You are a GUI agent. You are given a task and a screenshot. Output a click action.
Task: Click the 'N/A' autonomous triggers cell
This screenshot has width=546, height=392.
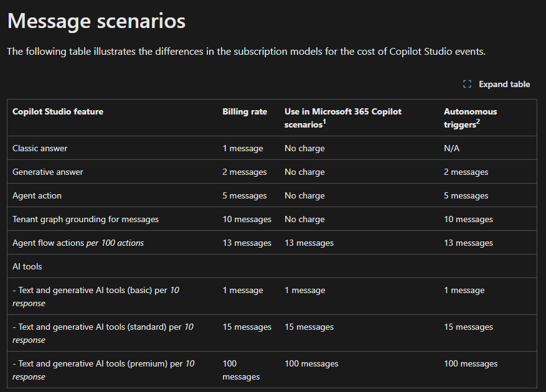(x=451, y=148)
